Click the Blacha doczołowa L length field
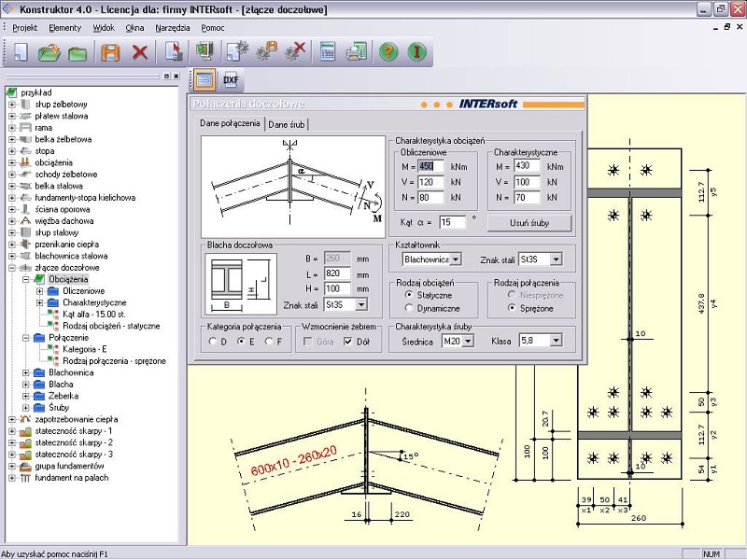The width and height of the screenshot is (747, 560). tap(337, 273)
